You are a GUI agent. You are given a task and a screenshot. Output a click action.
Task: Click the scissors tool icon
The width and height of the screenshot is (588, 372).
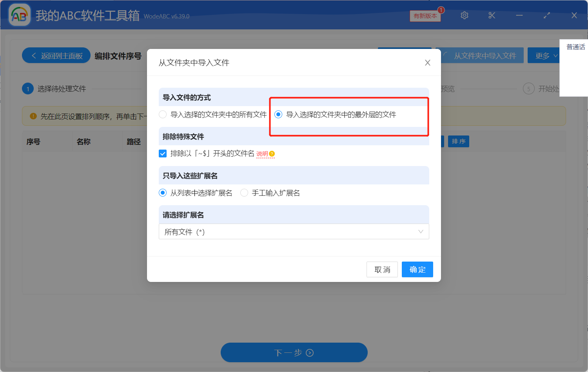pyautogui.click(x=492, y=15)
